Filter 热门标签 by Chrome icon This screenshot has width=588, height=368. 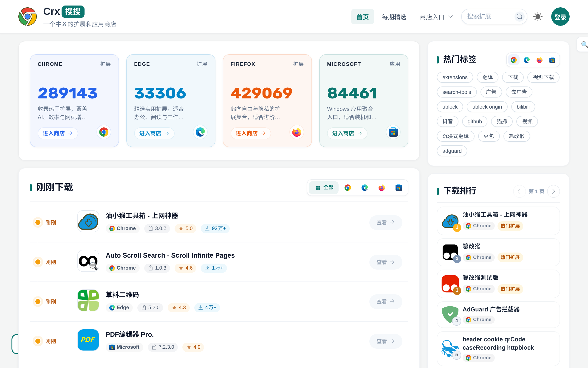pyautogui.click(x=514, y=60)
